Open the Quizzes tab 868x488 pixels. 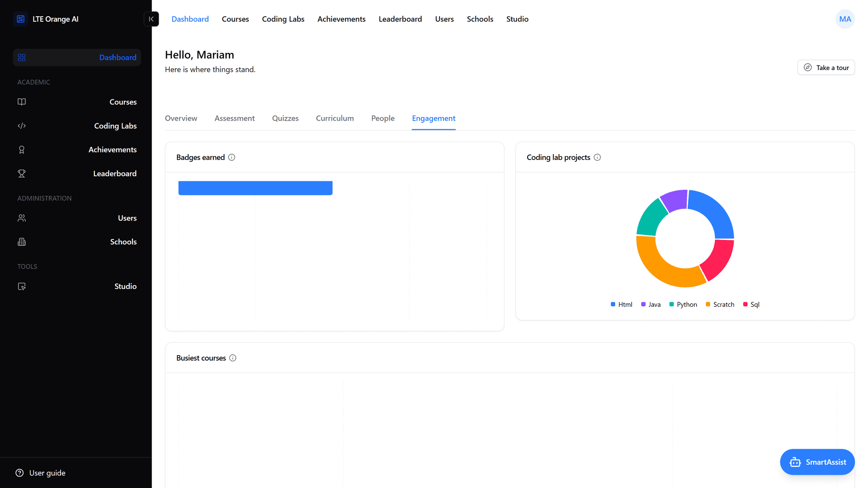coord(285,118)
